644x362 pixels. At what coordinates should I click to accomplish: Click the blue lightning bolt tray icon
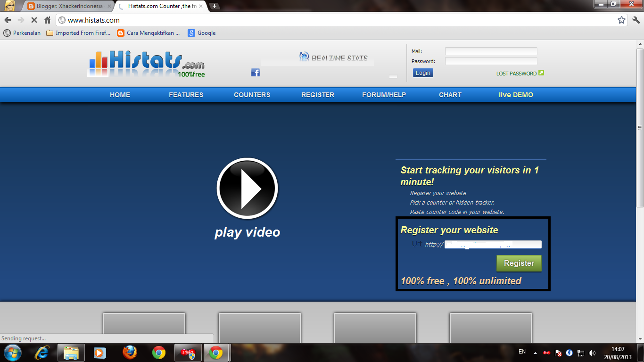pyautogui.click(x=570, y=353)
